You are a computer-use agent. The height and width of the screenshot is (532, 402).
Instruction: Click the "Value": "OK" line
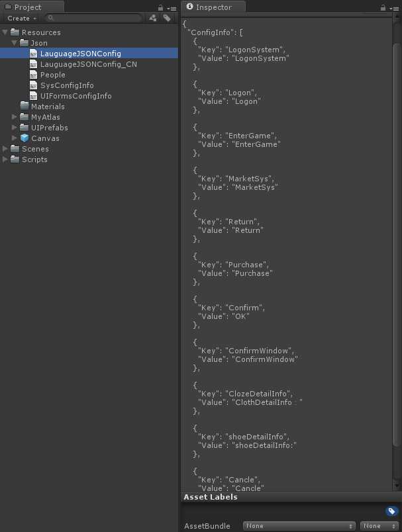click(x=224, y=316)
